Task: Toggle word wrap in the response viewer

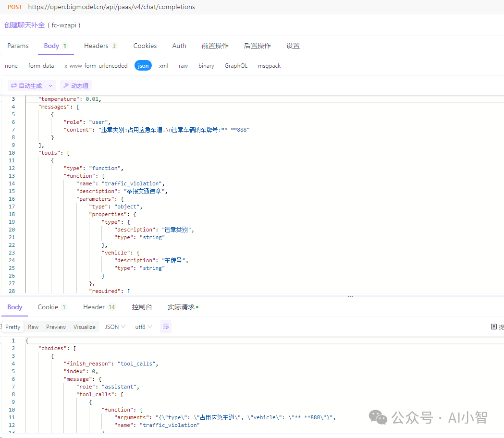Action: [x=166, y=327]
